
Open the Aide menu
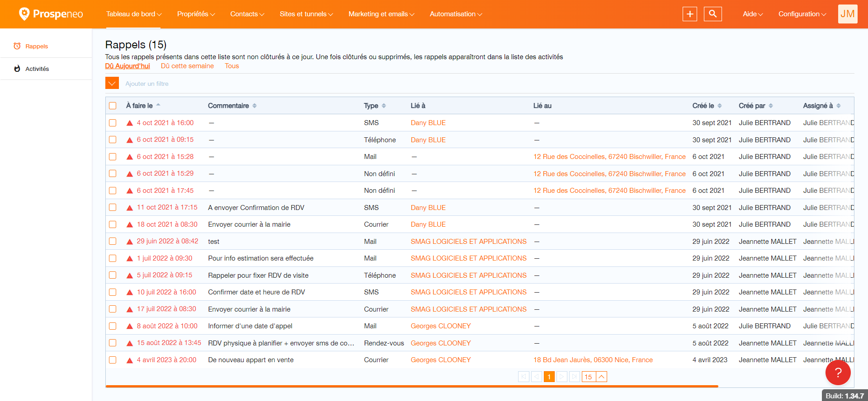(x=753, y=14)
